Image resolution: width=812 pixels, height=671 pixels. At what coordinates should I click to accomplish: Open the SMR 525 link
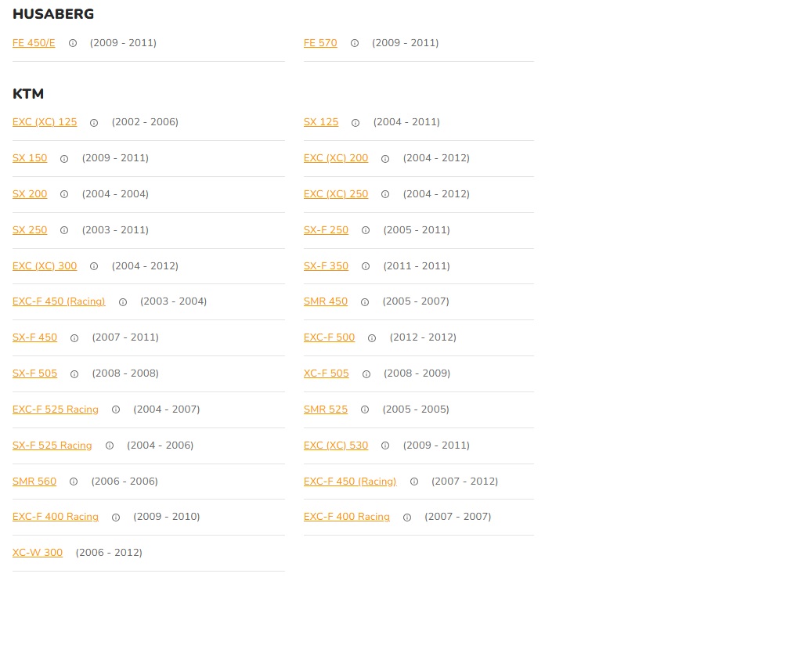[x=326, y=409]
